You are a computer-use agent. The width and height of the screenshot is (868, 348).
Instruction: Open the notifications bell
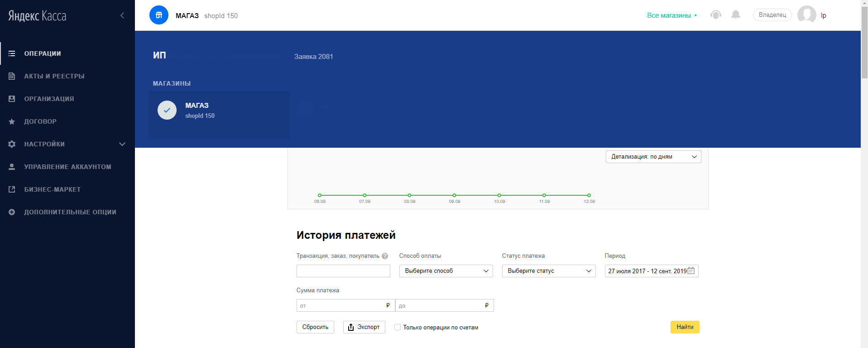point(736,15)
